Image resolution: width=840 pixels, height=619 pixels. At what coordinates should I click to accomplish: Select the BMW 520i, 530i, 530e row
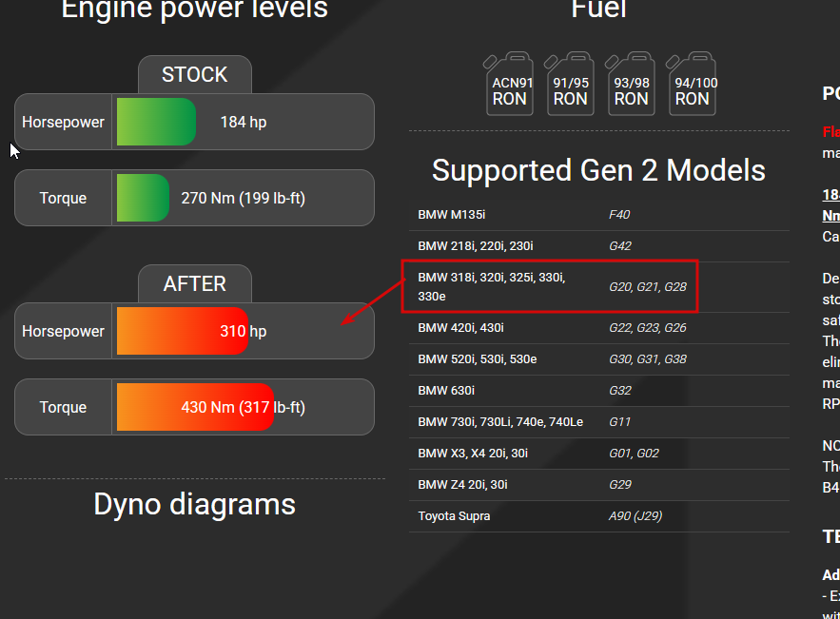coord(599,359)
